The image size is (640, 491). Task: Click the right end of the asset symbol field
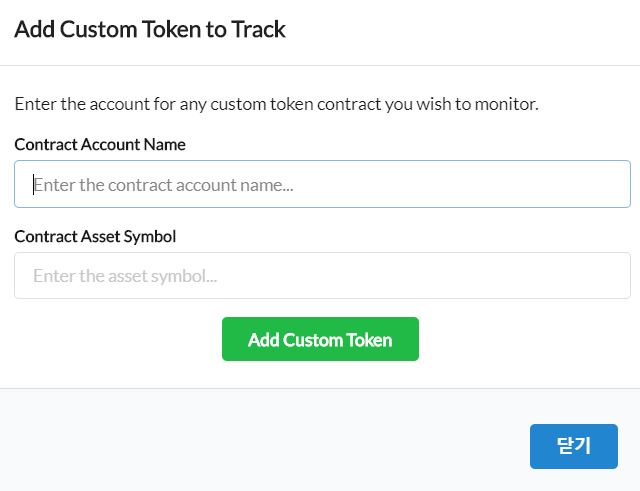pyautogui.click(x=610, y=276)
